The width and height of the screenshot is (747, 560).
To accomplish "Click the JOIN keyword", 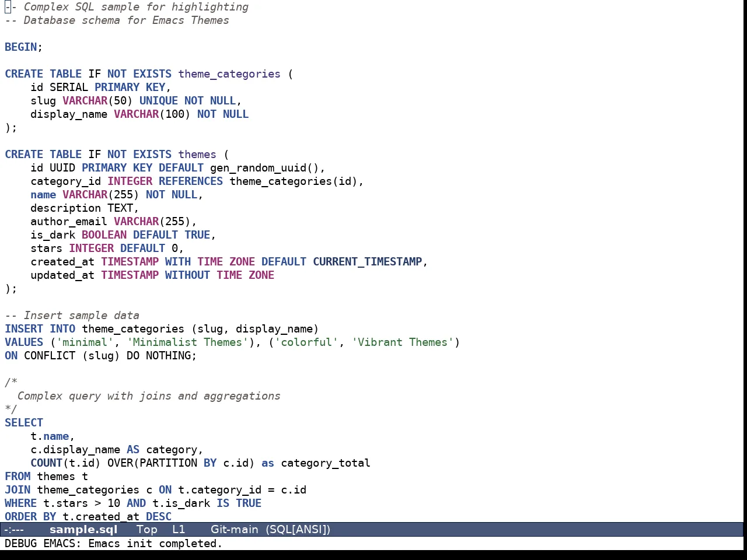I will pos(18,490).
